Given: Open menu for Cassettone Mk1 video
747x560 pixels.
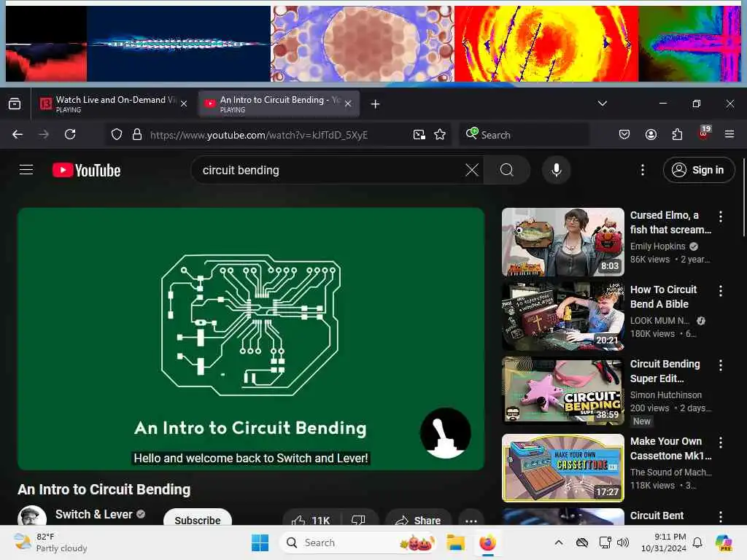Looking at the screenshot, I should coord(720,443).
